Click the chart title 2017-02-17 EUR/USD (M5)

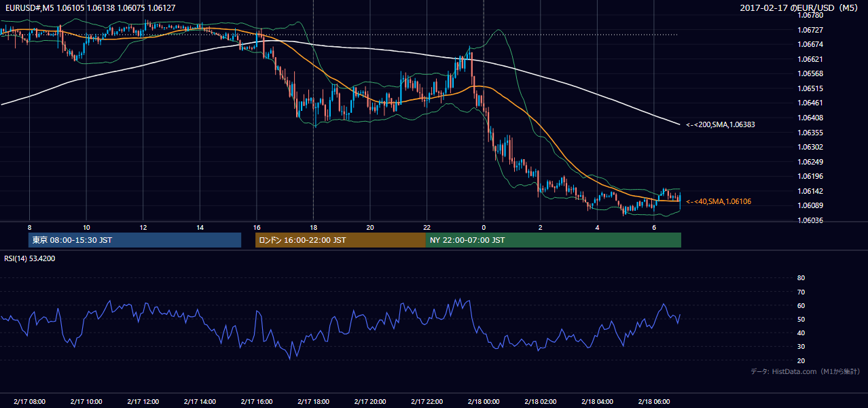[800, 7]
